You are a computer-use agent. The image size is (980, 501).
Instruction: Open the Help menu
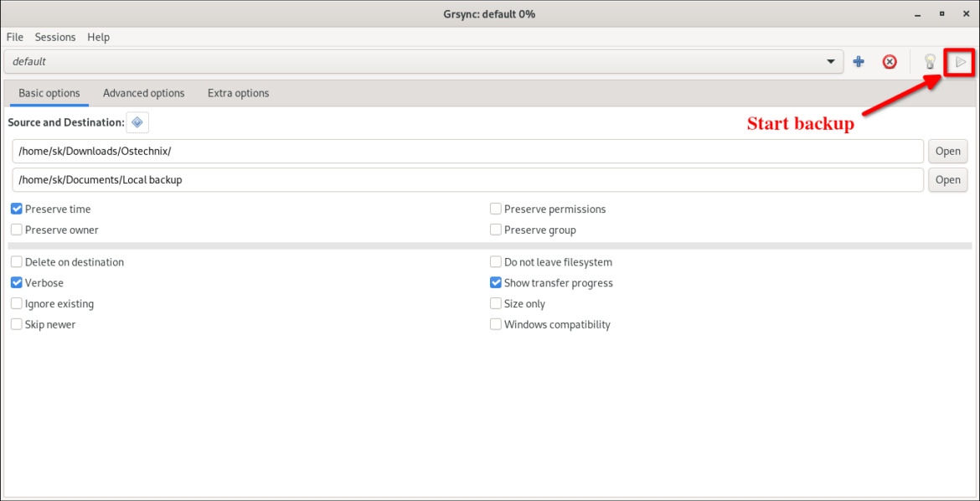tap(98, 37)
